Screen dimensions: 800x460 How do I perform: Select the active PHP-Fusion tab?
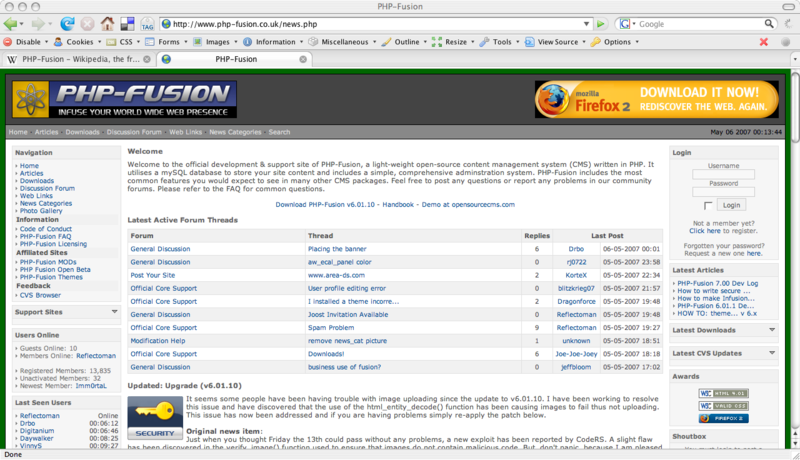(x=234, y=59)
